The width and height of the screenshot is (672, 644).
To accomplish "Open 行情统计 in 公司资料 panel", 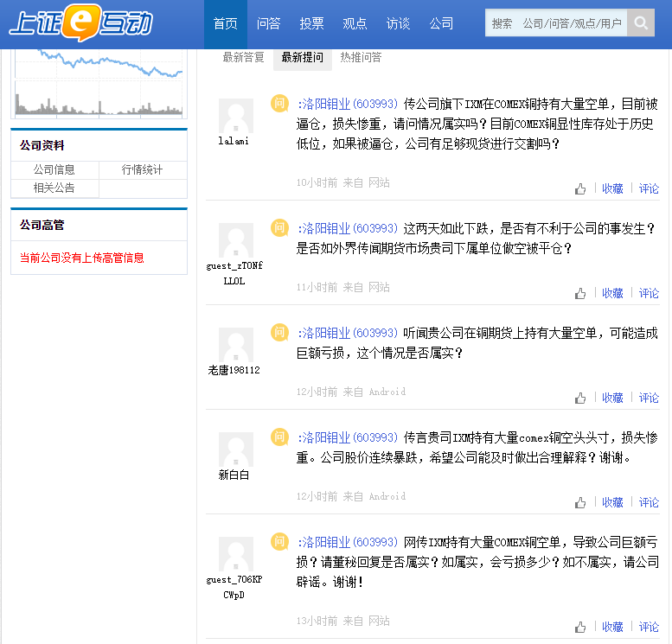I will click(x=143, y=169).
